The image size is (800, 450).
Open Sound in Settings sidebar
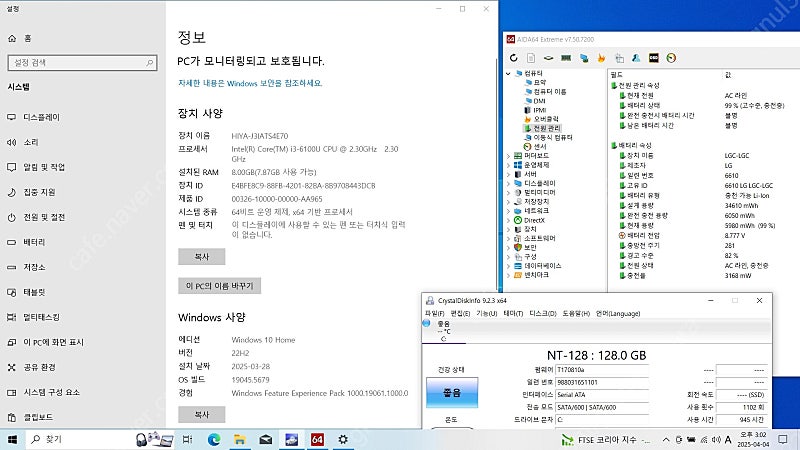tap(82, 142)
